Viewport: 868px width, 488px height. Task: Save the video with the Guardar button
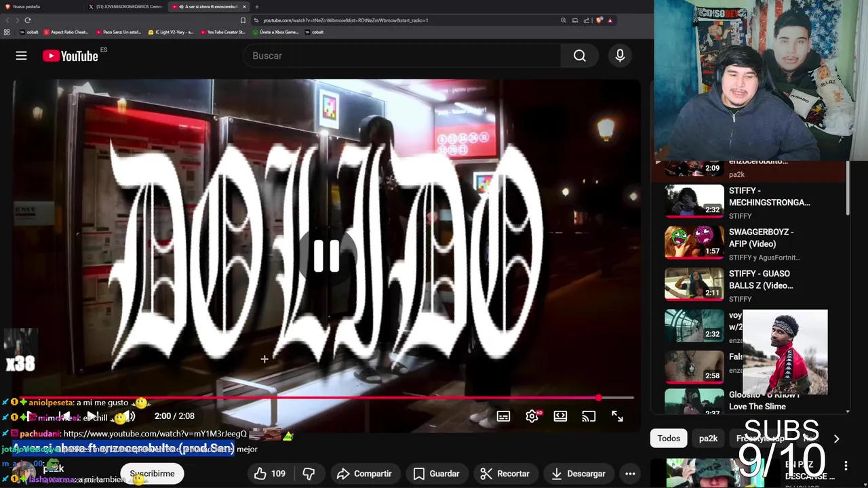tap(436, 474)
